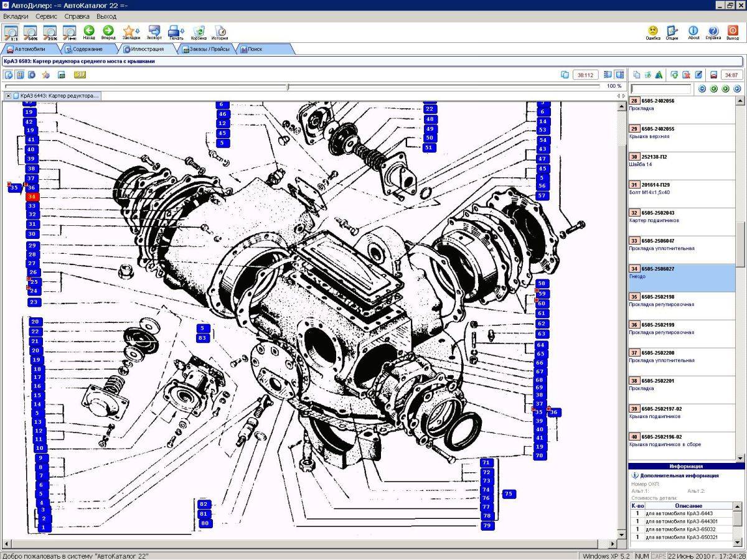Jump to first part with blue arrow button
Viewport: 747px width, 560px height.
pyautogui.click(x=702, y=89)
